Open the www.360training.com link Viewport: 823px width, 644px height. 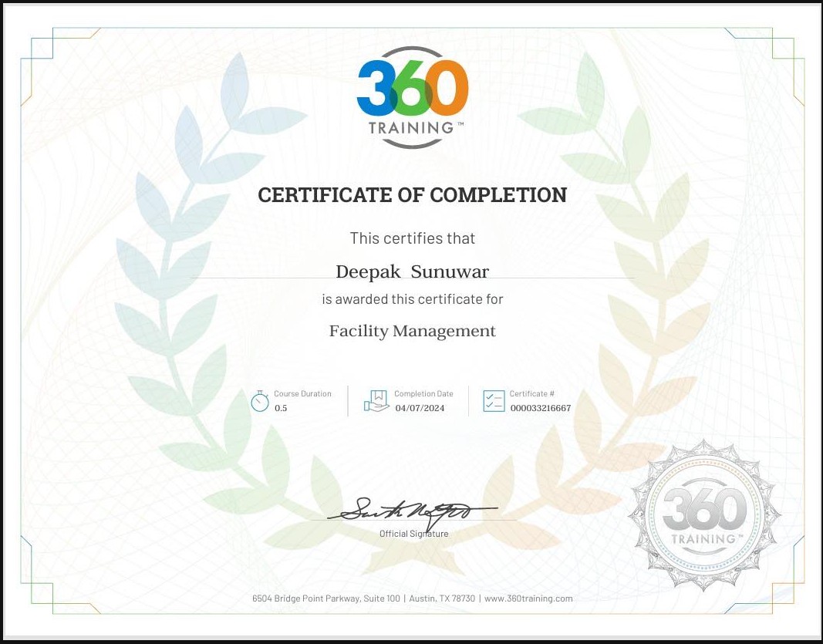click(528, 598)
